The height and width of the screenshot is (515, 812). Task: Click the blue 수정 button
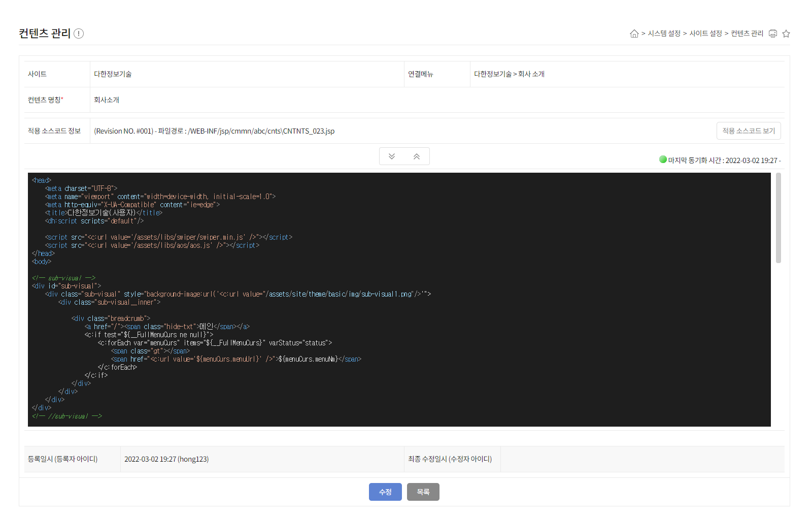pyautogui.click(x=385, y=492)
